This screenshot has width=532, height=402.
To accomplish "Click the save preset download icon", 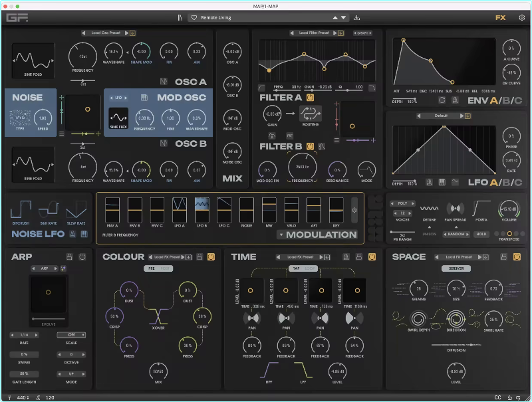I will click(x=357, y=18).
